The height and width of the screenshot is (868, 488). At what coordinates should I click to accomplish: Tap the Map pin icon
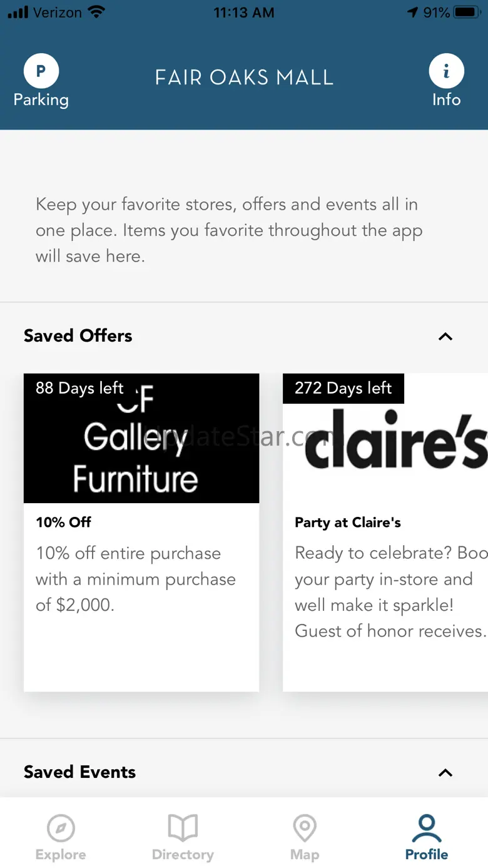pos(305,829)
